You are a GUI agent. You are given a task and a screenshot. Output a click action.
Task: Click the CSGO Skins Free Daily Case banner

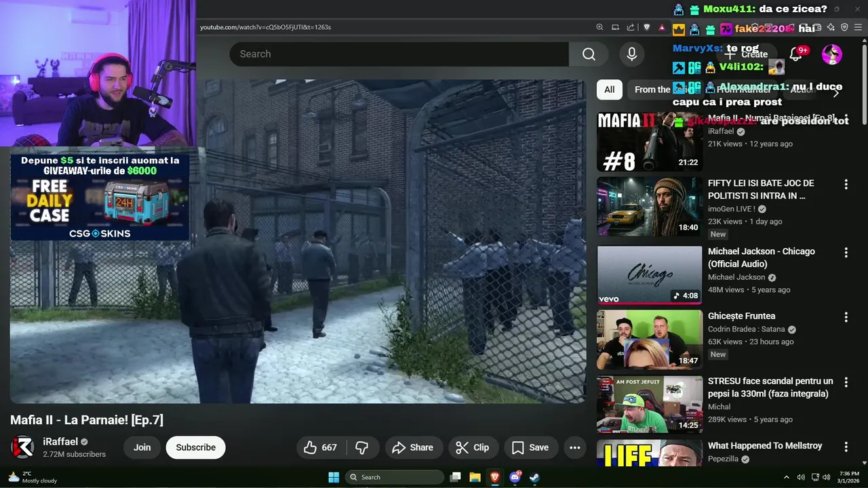[100, 197]
